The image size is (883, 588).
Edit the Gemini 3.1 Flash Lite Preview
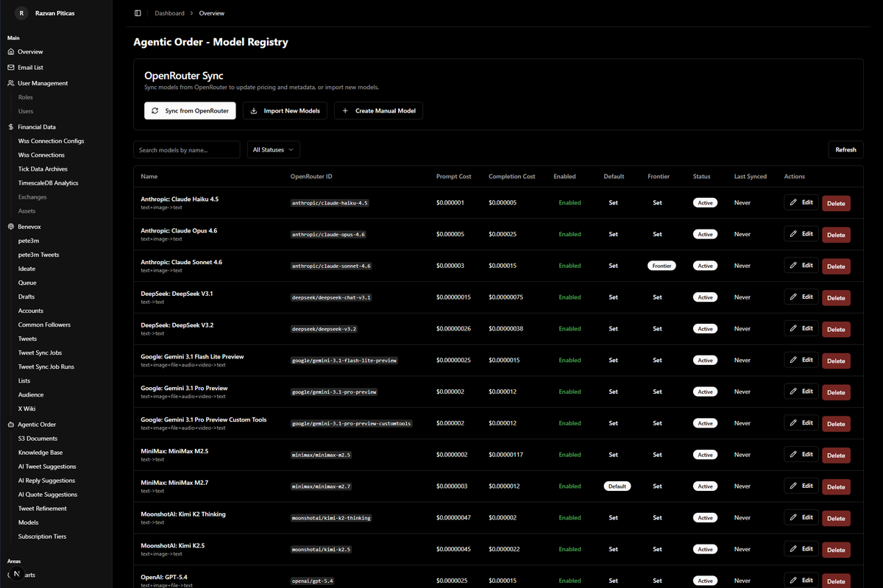pos(801,360)
